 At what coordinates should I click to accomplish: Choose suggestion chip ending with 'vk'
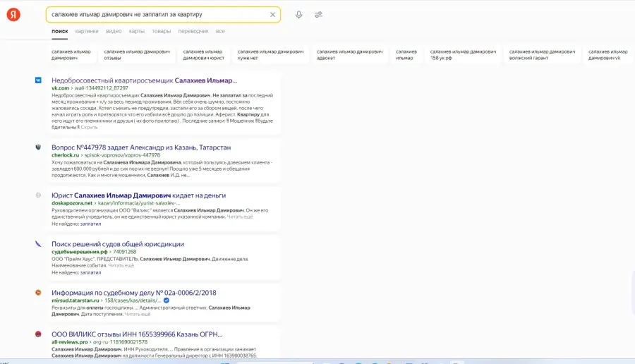pyautogui.click(x=608, y=54)
